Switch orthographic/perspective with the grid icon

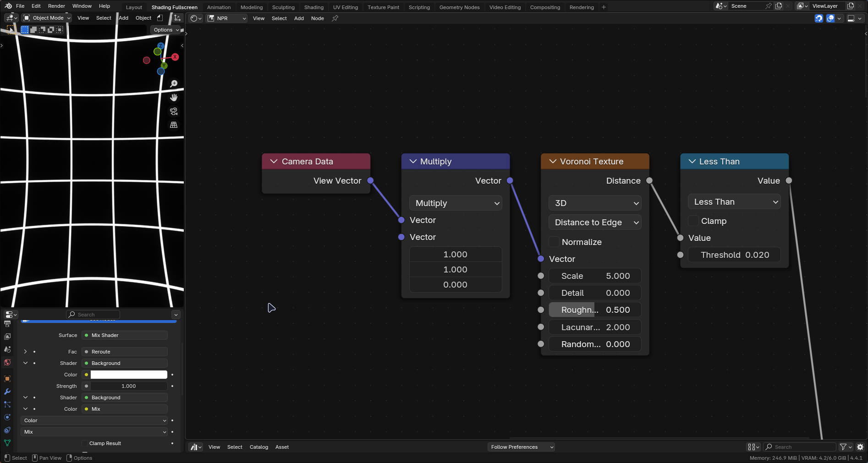[174, 125]
